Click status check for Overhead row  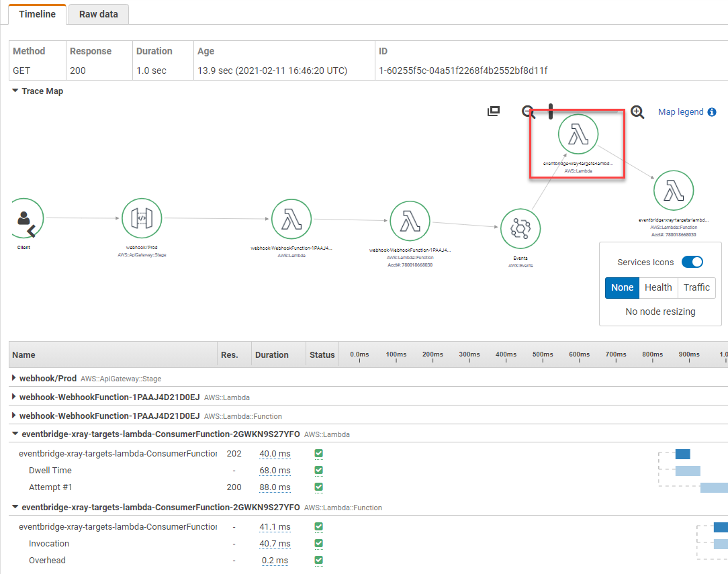pyautogui.click(x=318, y=560)
